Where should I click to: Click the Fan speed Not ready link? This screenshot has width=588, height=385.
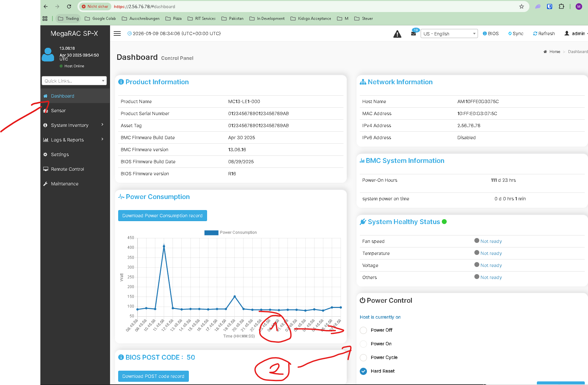(491, 241)
